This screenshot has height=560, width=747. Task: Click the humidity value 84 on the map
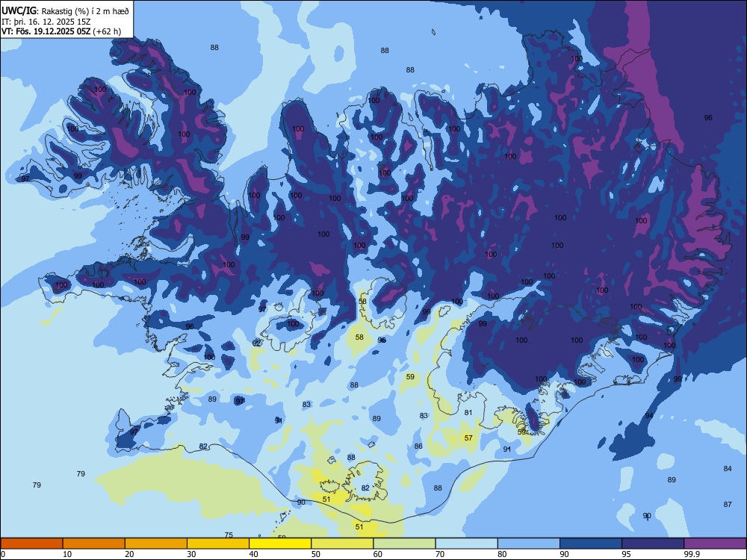point(728,469)
